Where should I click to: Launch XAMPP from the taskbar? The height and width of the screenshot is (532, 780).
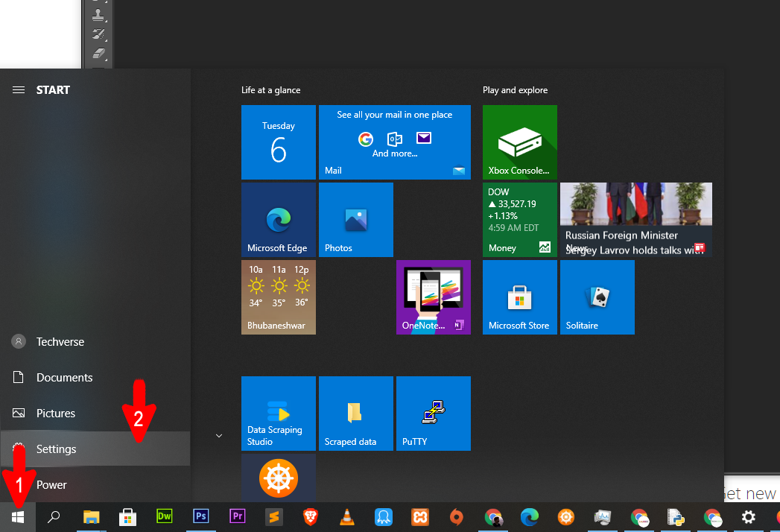[x=420, y=517]
